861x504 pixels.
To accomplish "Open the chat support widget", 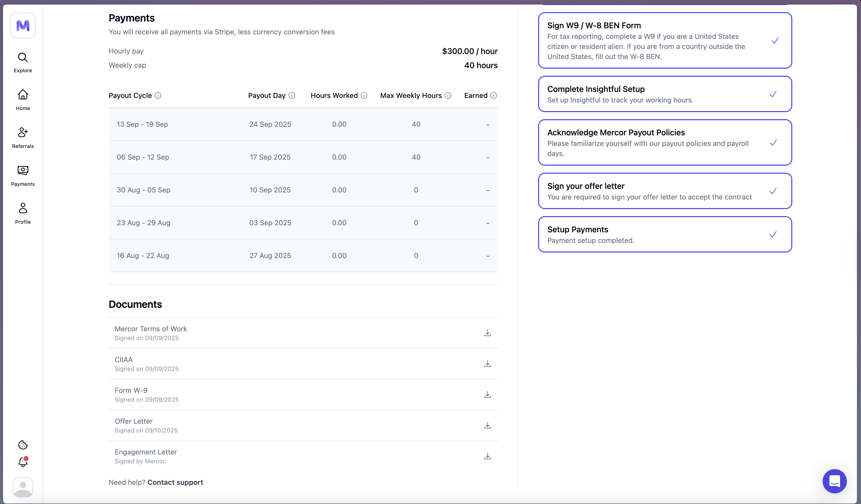I will (834, 481).
